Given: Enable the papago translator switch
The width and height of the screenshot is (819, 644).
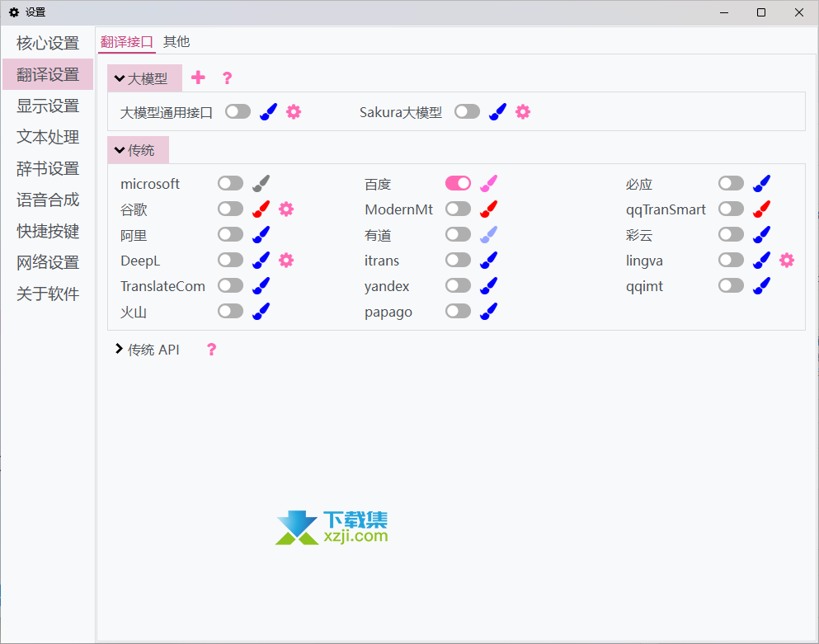Looking at the screenshot, I should (x=458, y=311).
